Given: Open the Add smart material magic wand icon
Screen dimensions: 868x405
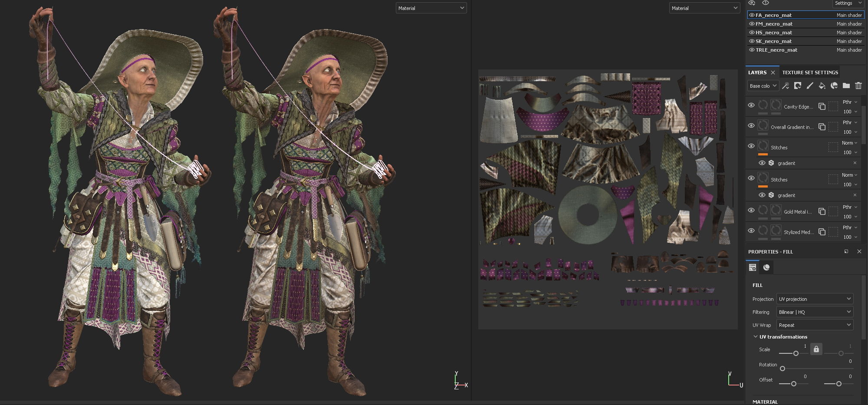Looking at the screenshot, I should click(x=785, y=86).
